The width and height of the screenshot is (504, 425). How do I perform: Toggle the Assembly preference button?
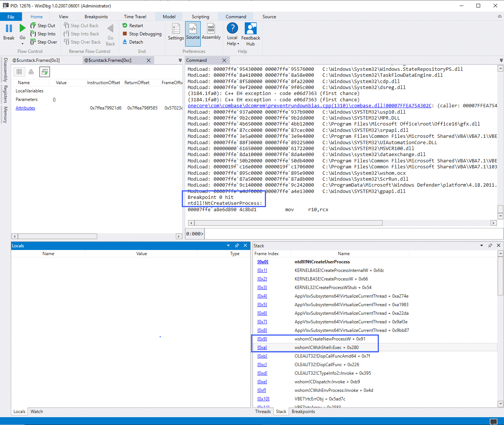click(x=211, y=34)
